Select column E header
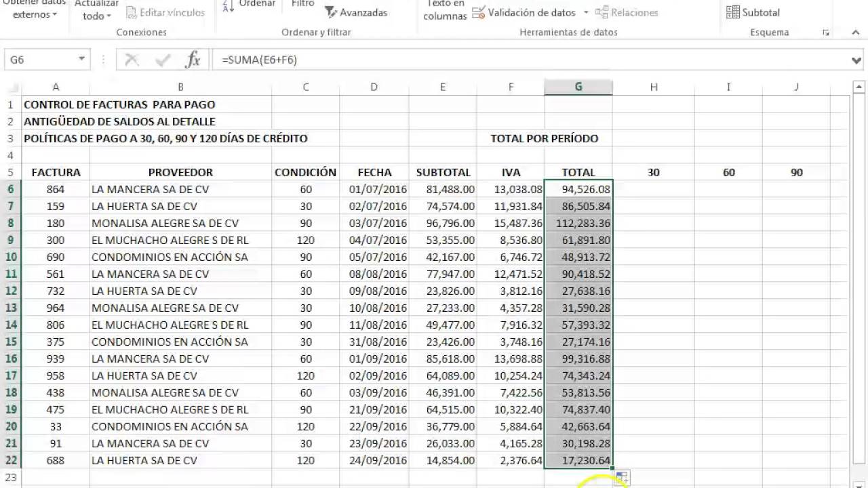The height and width of the screenshot is (488, 868). 443,87
